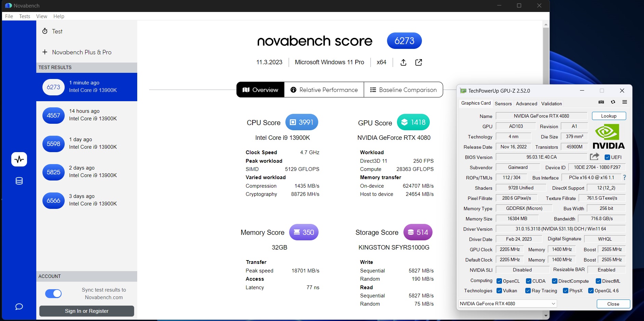Viewport: 644px width, 321px height.
Task: Click the CPU score 3991 badge
Action: pyautogui.click(x=302, y=122)
